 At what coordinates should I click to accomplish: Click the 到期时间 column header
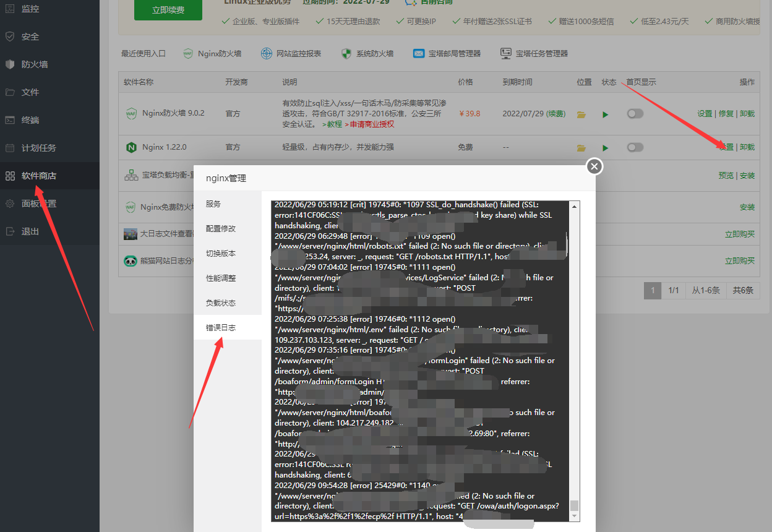pyautogui.click(x=517, y=82)
